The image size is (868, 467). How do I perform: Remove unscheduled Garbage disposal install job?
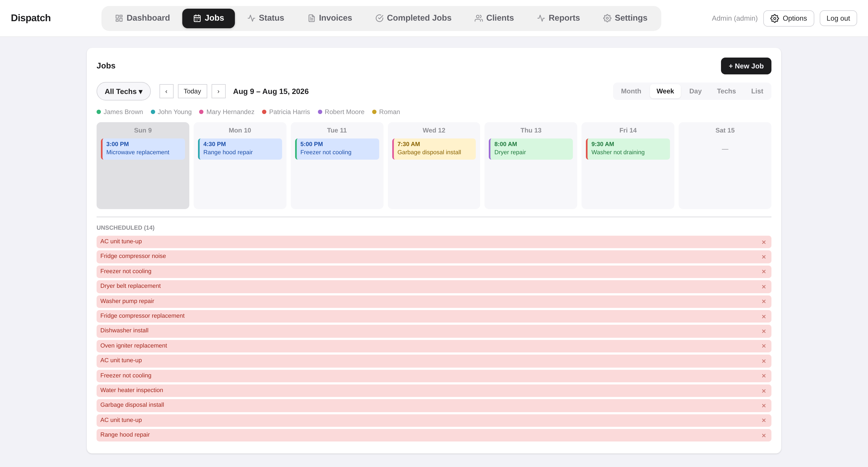tap(764, 406)
